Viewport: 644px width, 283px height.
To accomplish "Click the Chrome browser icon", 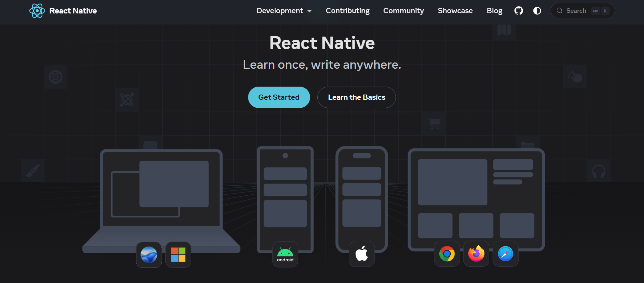I will click(447, 254).
